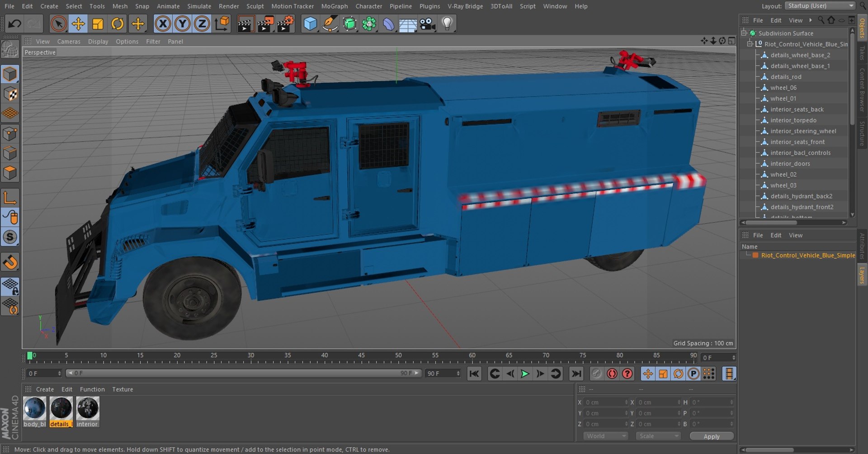Toggle position keyframe recording

[648, 374]
